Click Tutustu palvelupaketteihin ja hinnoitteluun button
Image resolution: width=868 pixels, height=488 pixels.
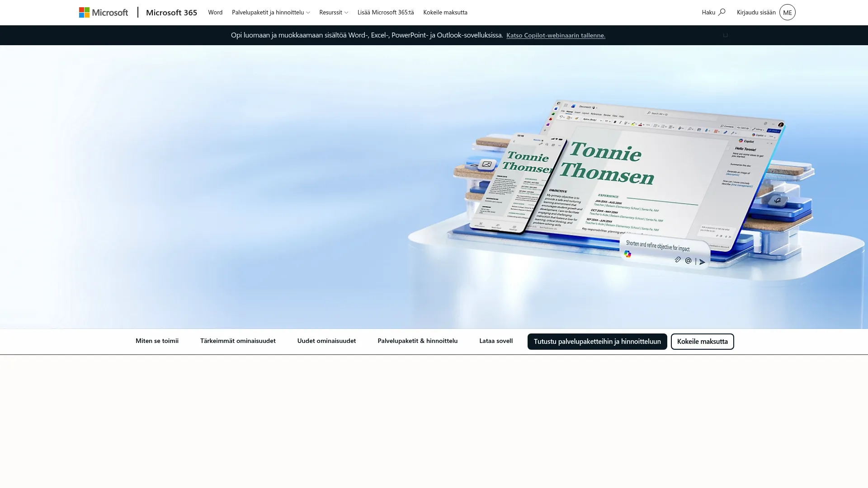[x=597, y=342]
